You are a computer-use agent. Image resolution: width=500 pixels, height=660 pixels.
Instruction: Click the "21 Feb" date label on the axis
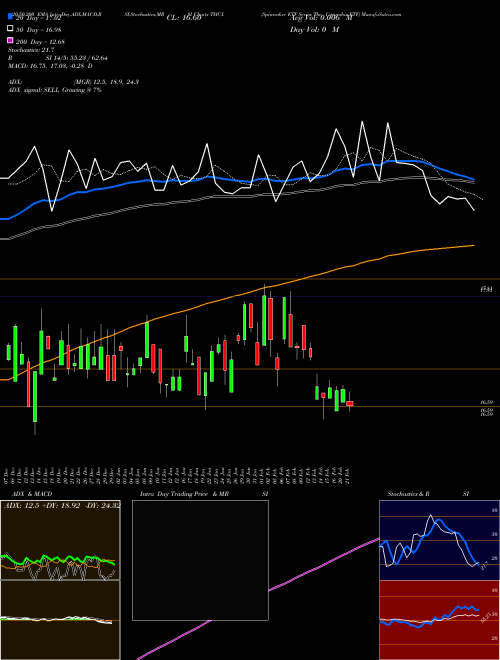(x=349, y=475)
